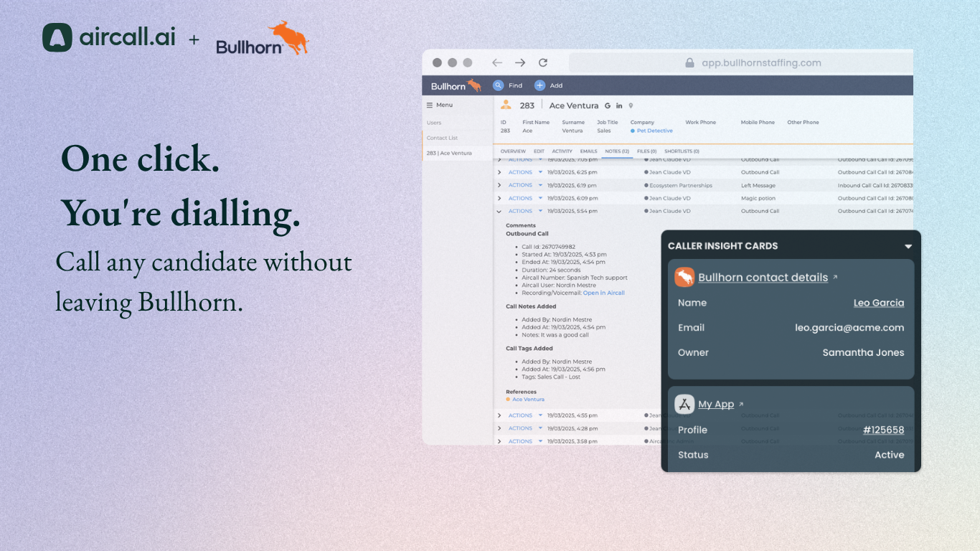980x551 pixels.
Task: Select Users in the left sidebar
Action: coord(434,123)
